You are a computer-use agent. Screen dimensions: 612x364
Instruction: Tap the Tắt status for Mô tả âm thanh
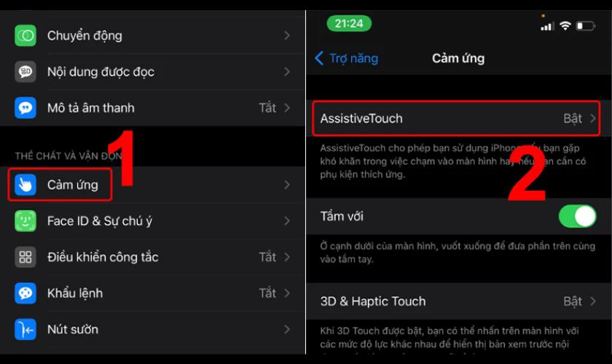tap(267, 108)
